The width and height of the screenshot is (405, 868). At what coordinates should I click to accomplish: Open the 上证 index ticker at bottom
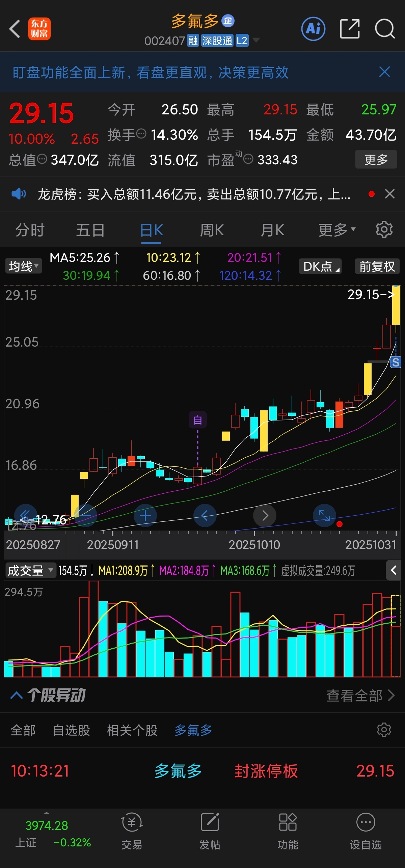53,834
